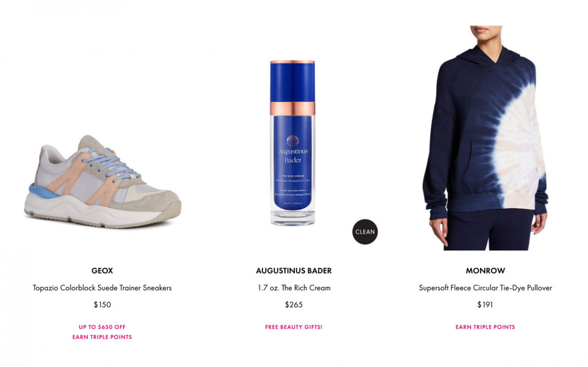Click the GEOX brand name

click(x=102, y=271)
